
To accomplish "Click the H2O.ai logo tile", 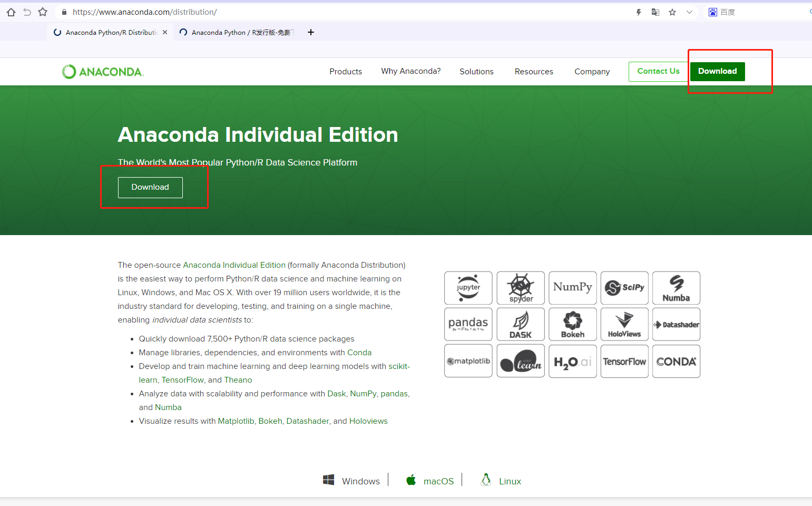I will click(573, 361).
